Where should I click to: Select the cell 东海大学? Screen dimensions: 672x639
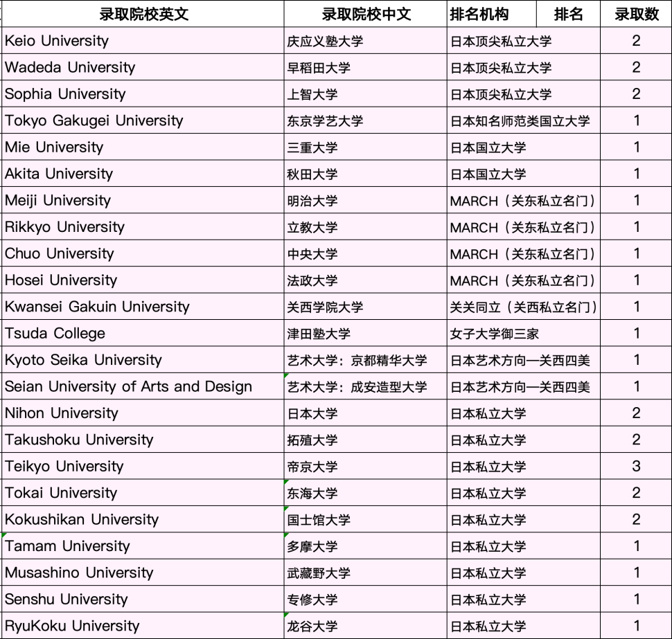coord(366,492)
